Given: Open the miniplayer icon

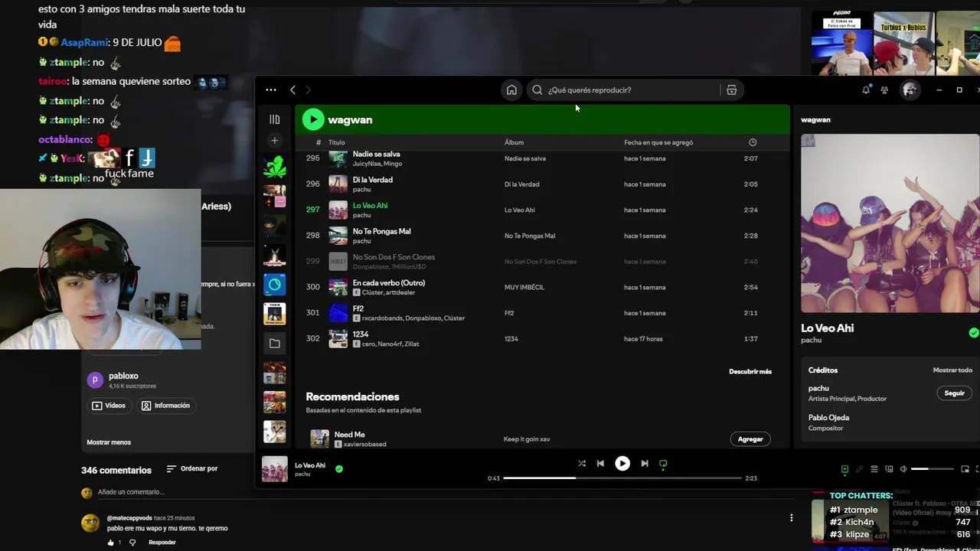Looking at the screenshot, I should pos(965,469).
